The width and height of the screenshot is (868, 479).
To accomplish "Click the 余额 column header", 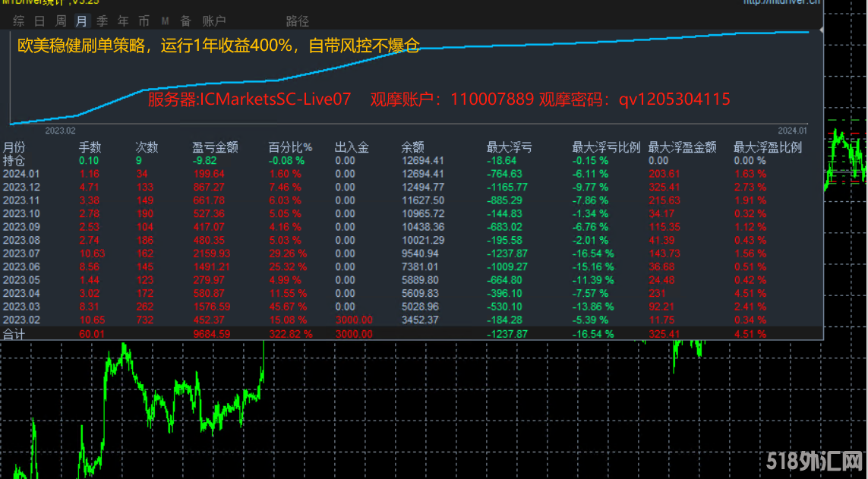I will [x=413, y=147].
